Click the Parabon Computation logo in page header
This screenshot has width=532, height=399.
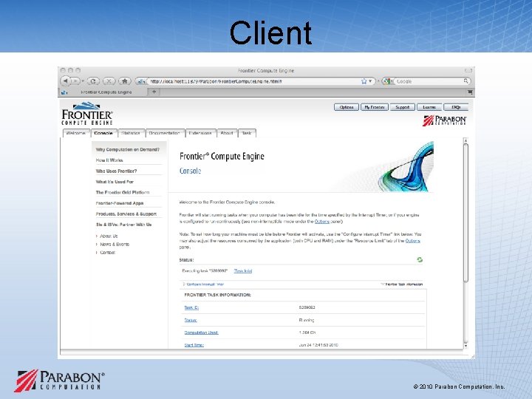pyautogui.click(x=445, y=120)
